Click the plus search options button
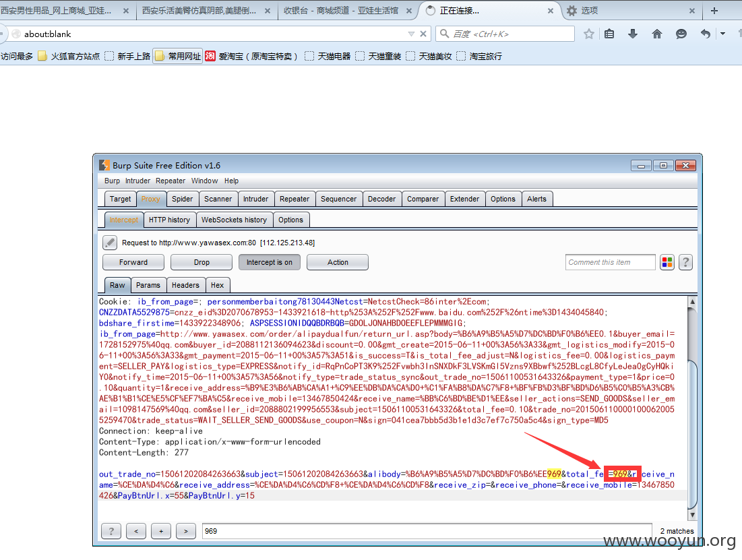The image size is (742, 560). coord(161,531)
